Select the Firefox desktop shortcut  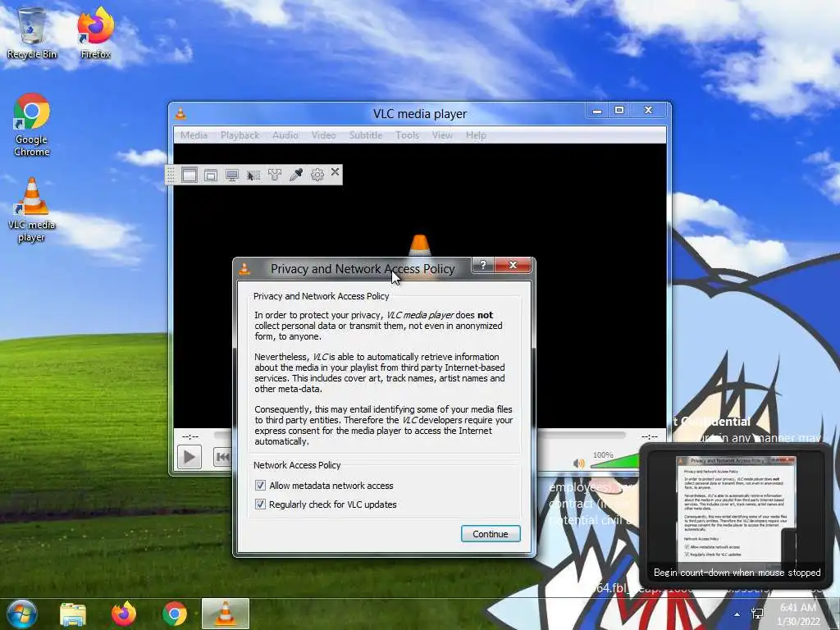95,33
